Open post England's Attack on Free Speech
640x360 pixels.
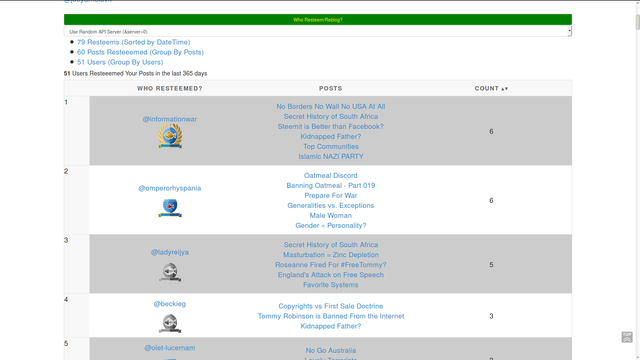[331, 275]
